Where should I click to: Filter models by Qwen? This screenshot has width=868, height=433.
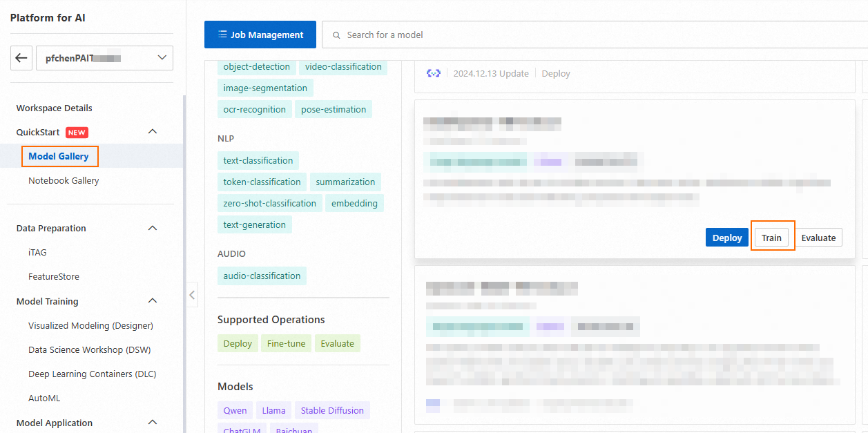[235, 410]
